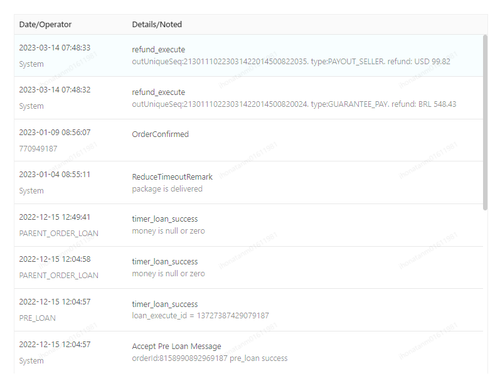Viewport: 500px width, 385px height.
Task: Click refund_execute entry for PAYOUT_SELLER
Action: click(x=158, y=50)
